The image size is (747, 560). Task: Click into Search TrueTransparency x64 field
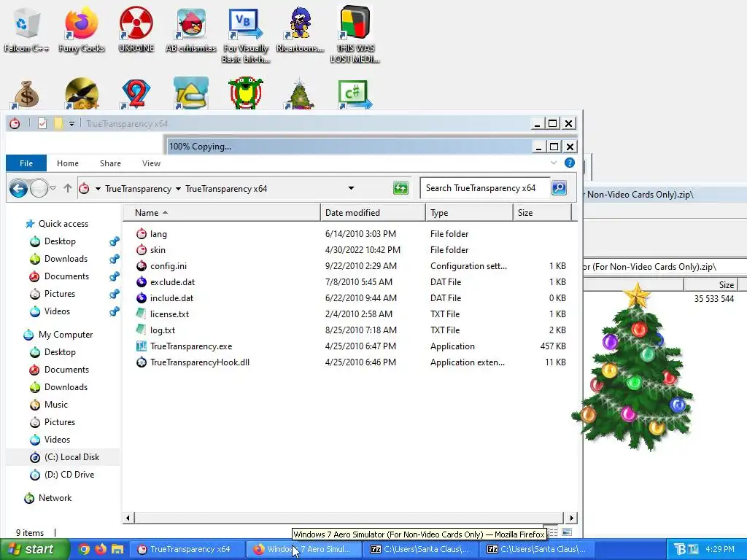(x=485, y=188)
